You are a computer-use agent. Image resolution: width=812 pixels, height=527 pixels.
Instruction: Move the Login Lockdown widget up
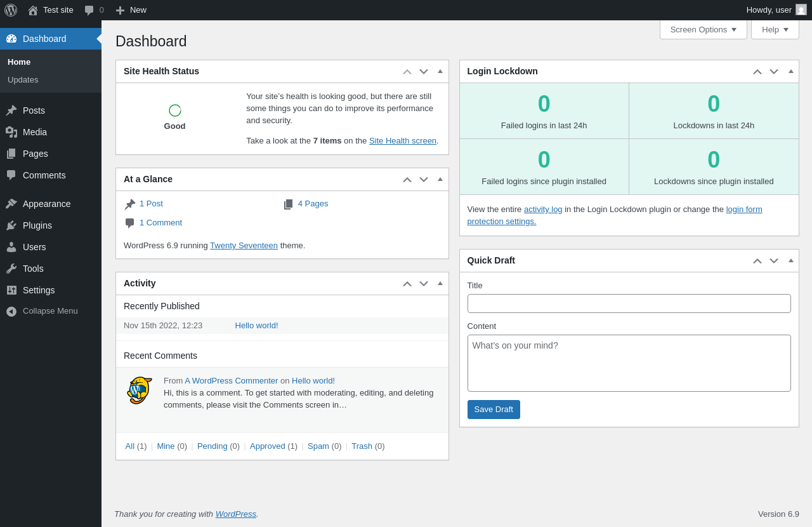point(757,72)
